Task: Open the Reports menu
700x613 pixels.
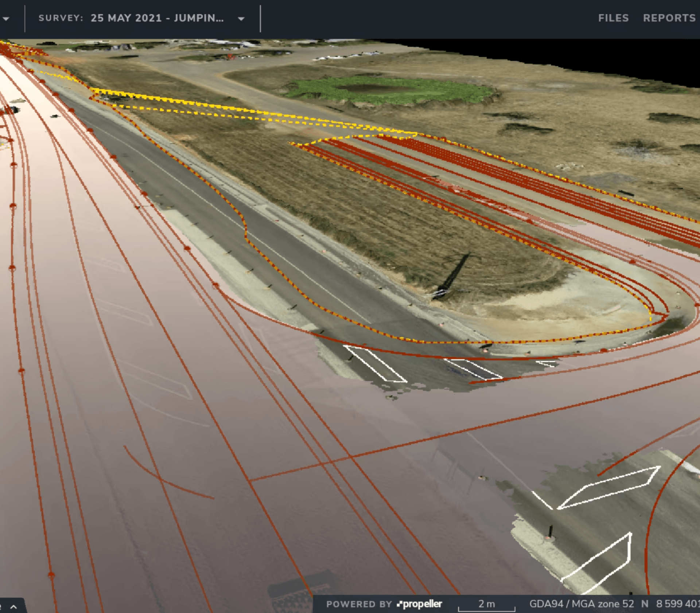Action: tap(669, 18)
